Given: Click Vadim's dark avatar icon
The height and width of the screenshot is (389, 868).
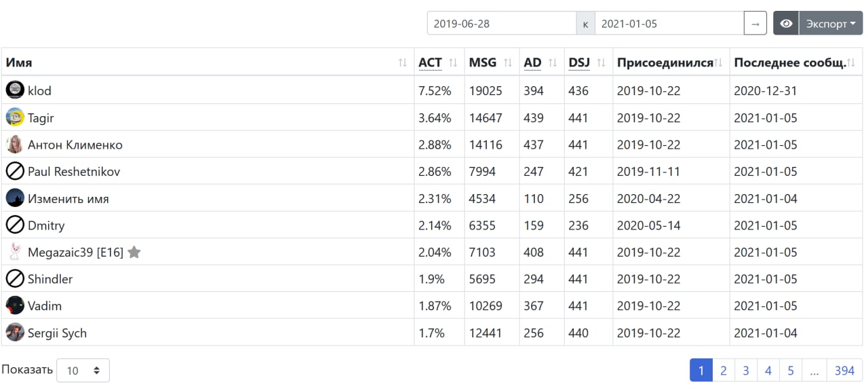Looking at the screenshot, I should 15,305.
